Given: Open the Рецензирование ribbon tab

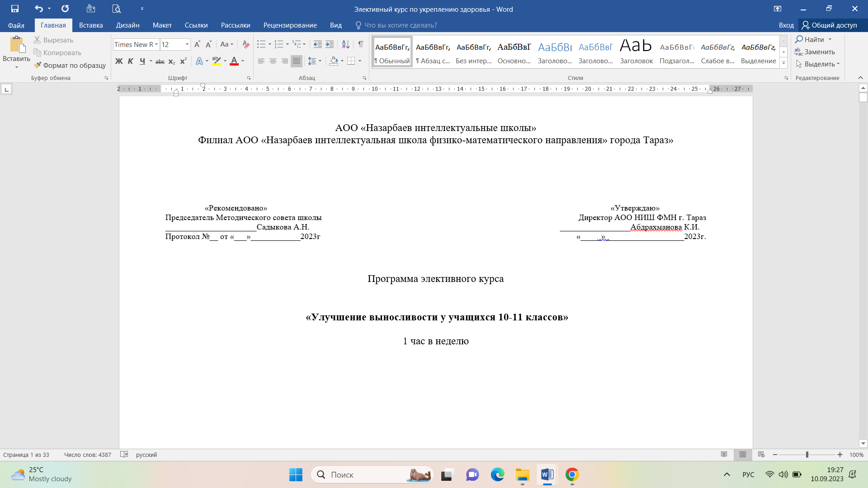Looking at the screenshot, I should tap(290, 25).
